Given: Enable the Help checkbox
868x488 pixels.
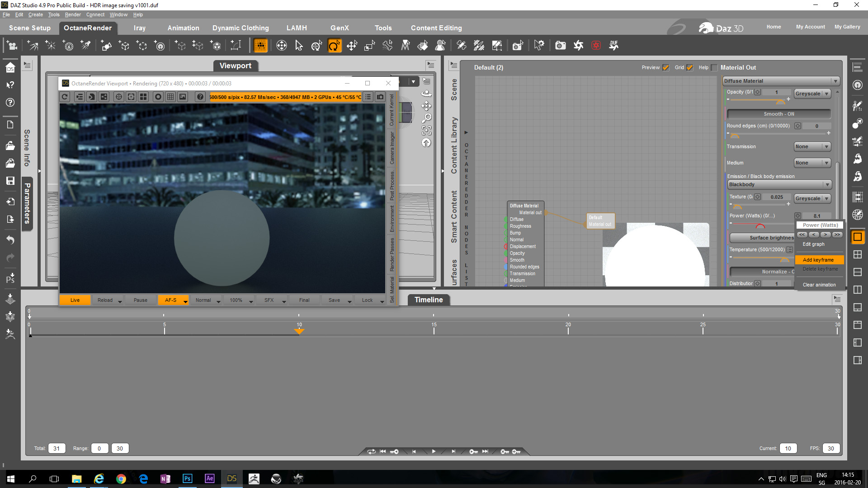Looking at the screenshot, I should [x=714, y=68].
